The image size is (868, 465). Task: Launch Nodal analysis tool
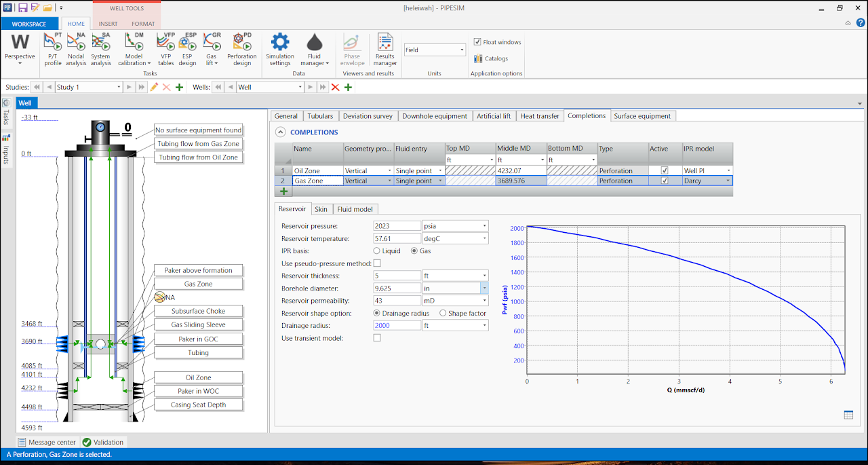pyautogui.click(x=77, y=50)
